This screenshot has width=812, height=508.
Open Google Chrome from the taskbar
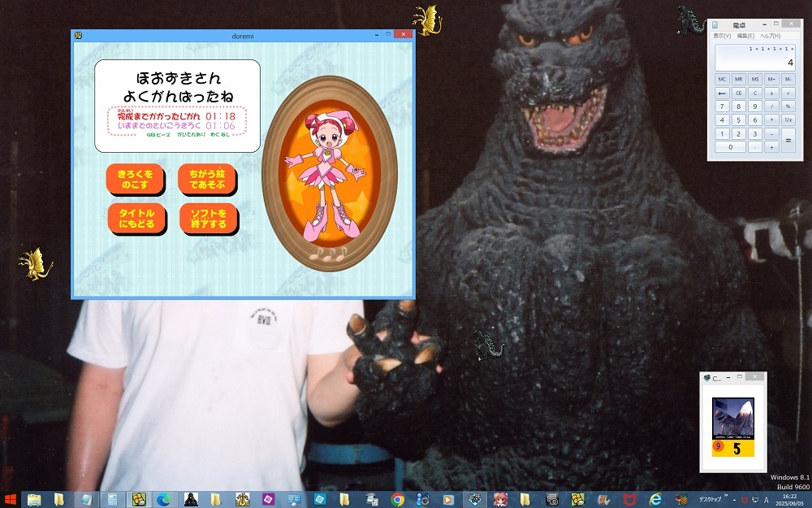(x=397, y=500)
